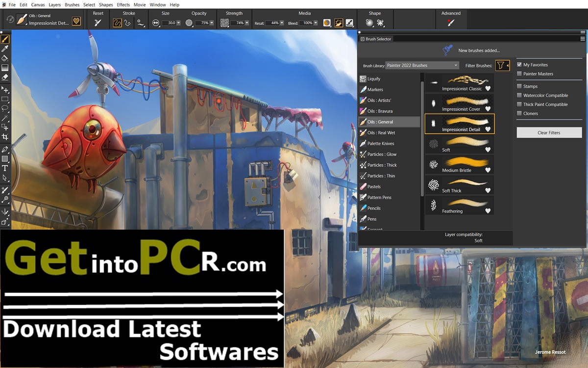Open the Effects menu

pos(123,4)
